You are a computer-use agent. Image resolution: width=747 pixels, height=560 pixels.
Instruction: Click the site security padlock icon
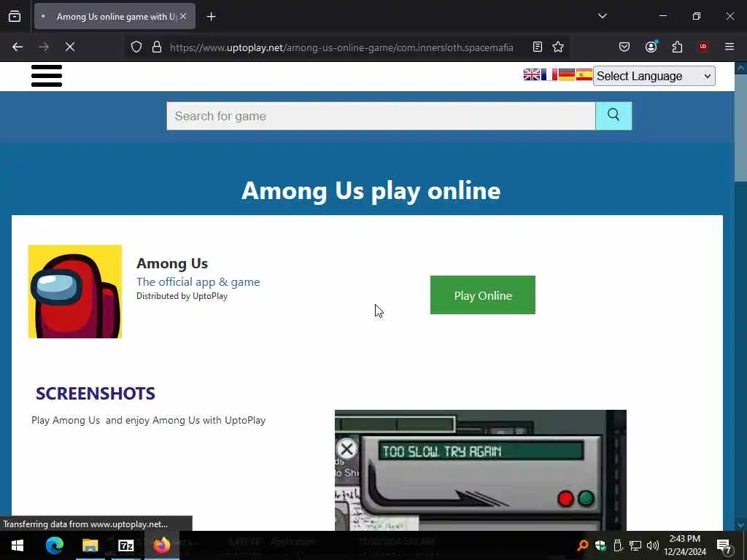pos(157,47)
